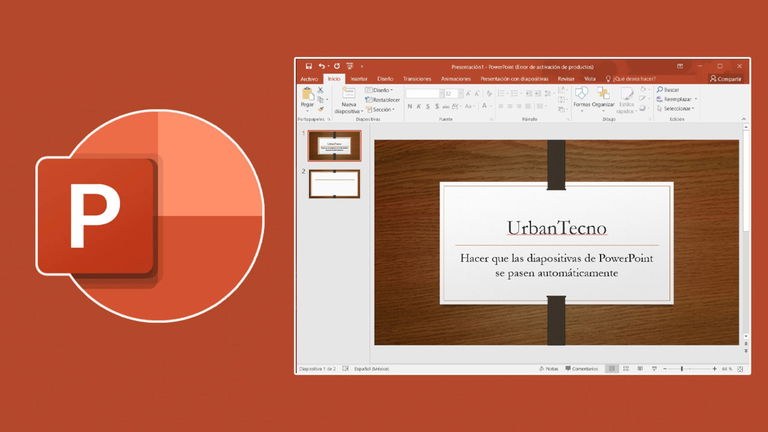Switch to the Insertar tab
The height and width of the screenshot is (432, 768).
359,78
